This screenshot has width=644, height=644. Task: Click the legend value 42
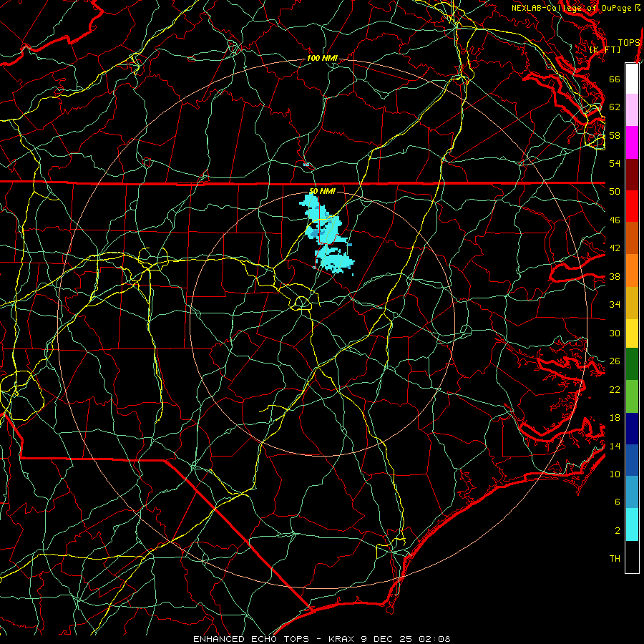point(615,248)
